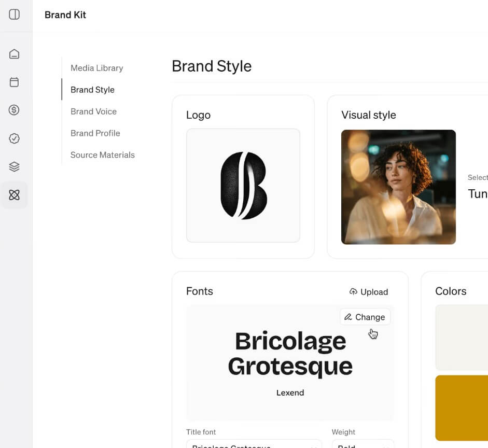Click the Fonts card heading
The image size is (488, 448).
(x=200, y=291)
